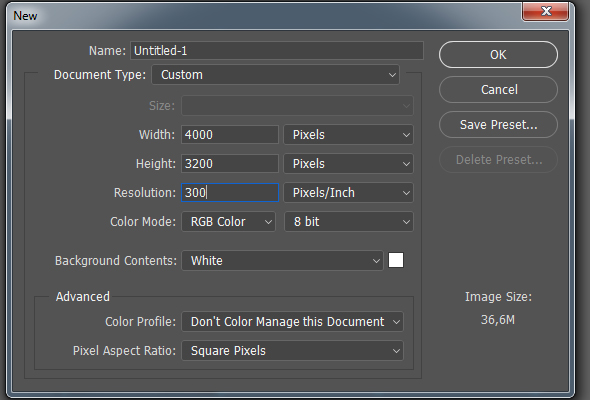590x400 pixels.
Task: Open the Document Type dropdown
Action: pos(275,75)
